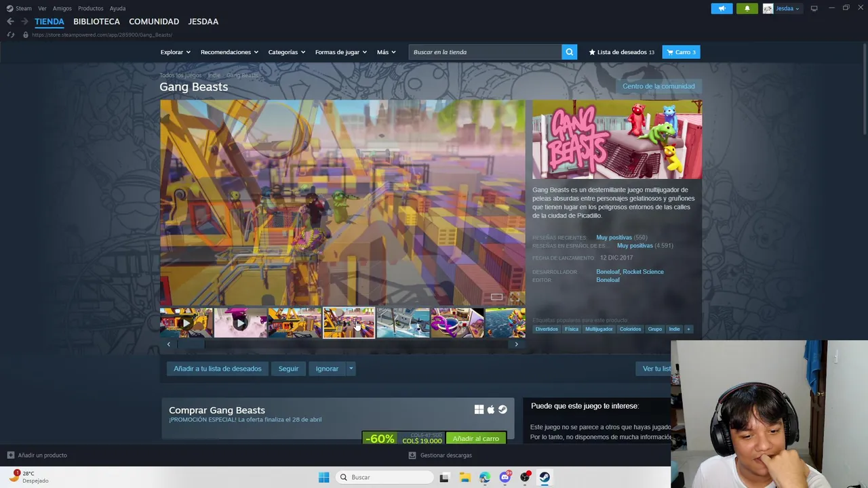Click Spanish reviews Muy positivas link

point(635,245)
